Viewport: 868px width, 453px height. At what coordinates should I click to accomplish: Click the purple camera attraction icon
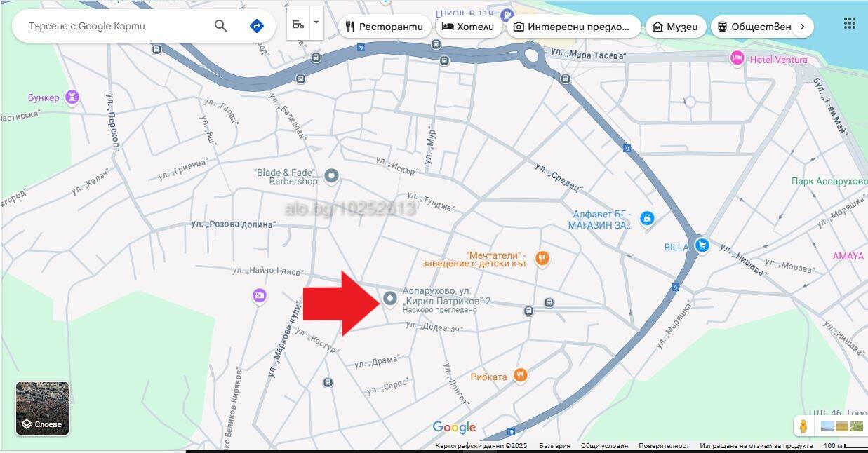[x=260, y=296]
